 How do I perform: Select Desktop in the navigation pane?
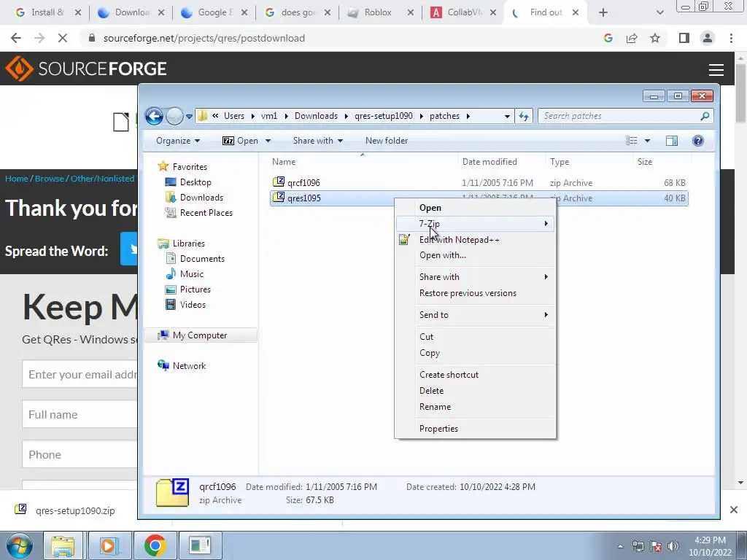click(x=196, y=182)
